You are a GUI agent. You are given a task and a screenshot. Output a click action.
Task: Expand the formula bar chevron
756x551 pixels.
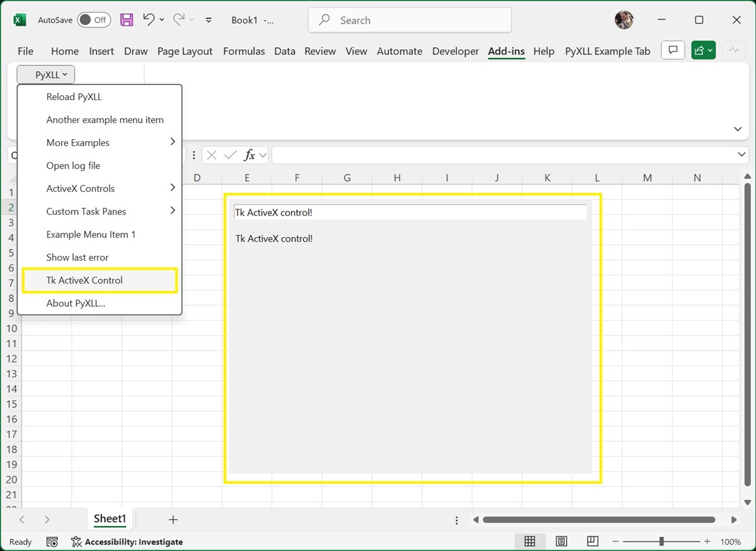741,154
